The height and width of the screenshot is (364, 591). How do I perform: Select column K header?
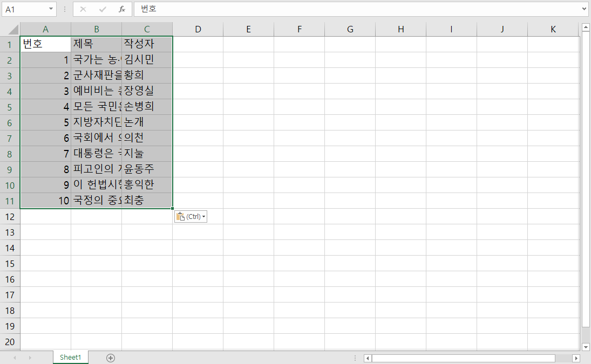(x=553, y=29)
